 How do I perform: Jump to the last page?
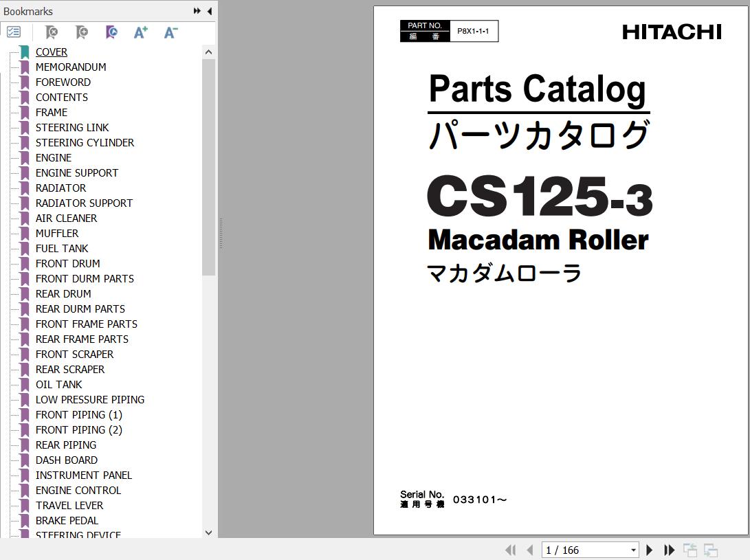coord(669,550)
